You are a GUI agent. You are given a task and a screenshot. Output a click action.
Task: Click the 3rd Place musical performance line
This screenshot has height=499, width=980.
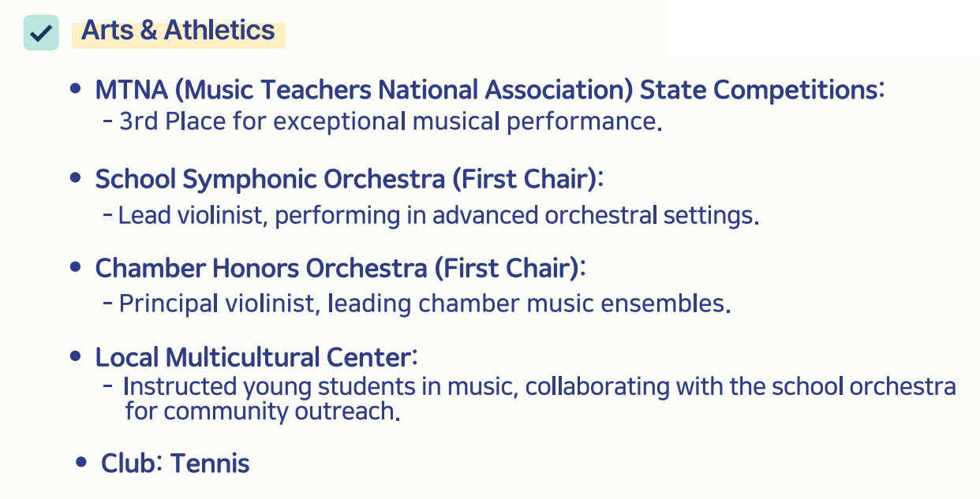click(390, 121)
